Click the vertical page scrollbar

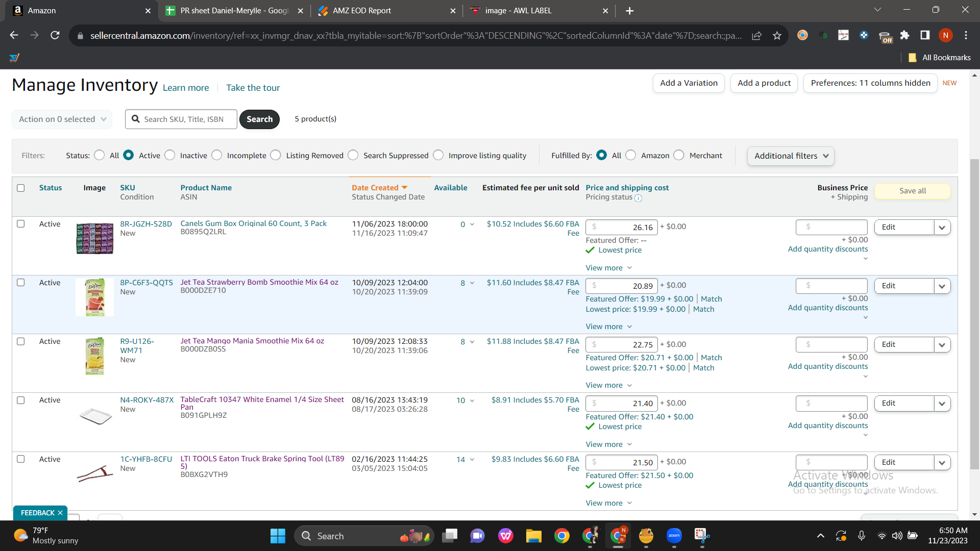975,314
